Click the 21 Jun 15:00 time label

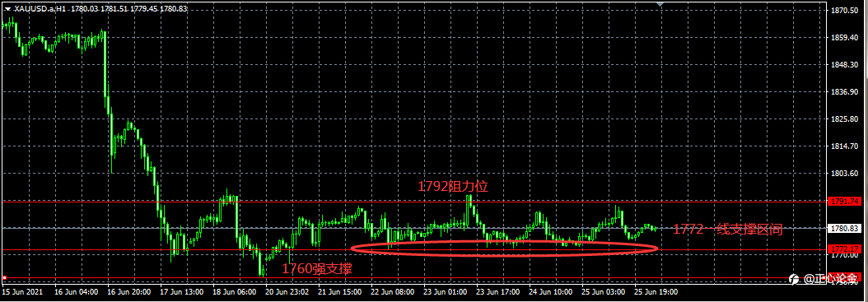[340, 291]
